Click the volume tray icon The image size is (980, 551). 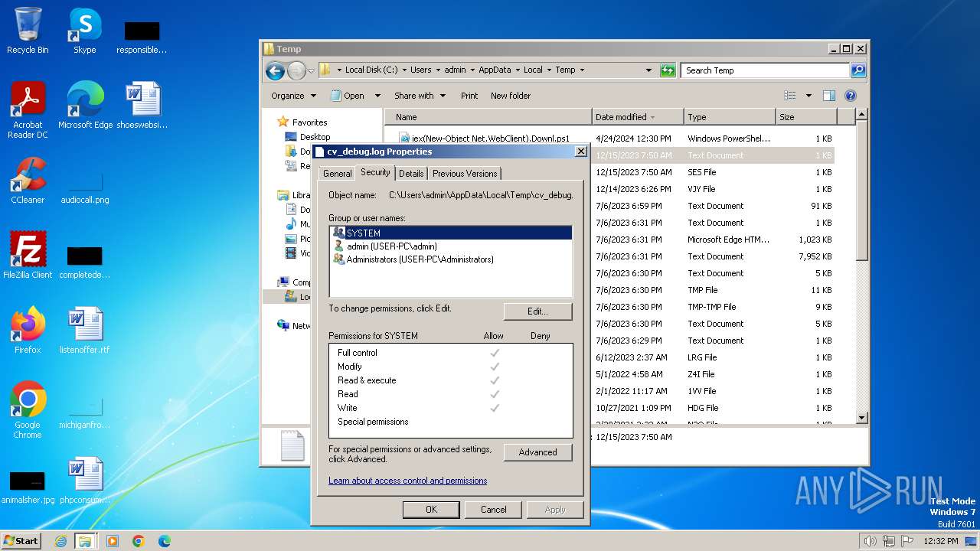(870, 541)
